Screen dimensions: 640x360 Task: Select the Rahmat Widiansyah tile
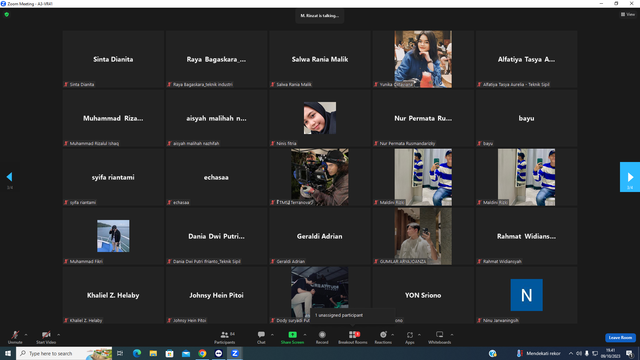tap(527, 236)
